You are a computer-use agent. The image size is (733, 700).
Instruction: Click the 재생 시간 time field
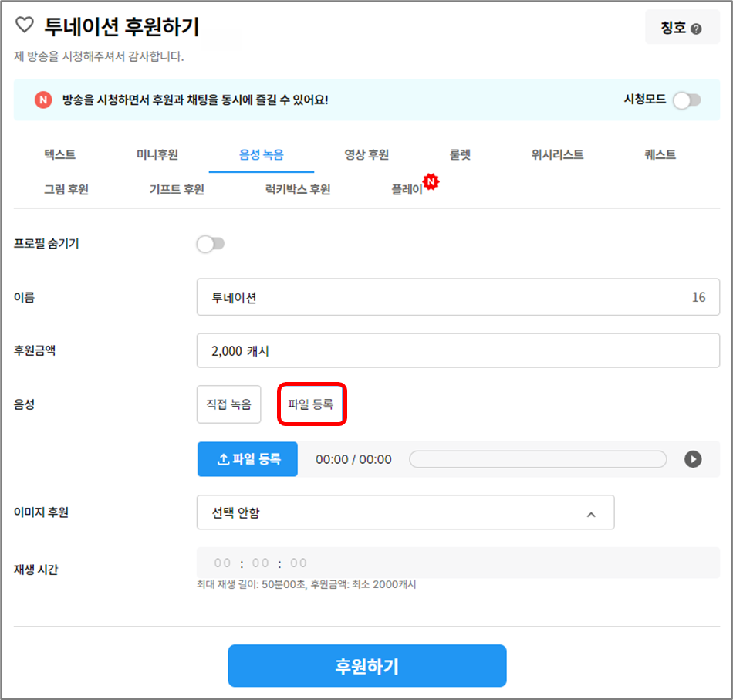[x=458, y=563]
